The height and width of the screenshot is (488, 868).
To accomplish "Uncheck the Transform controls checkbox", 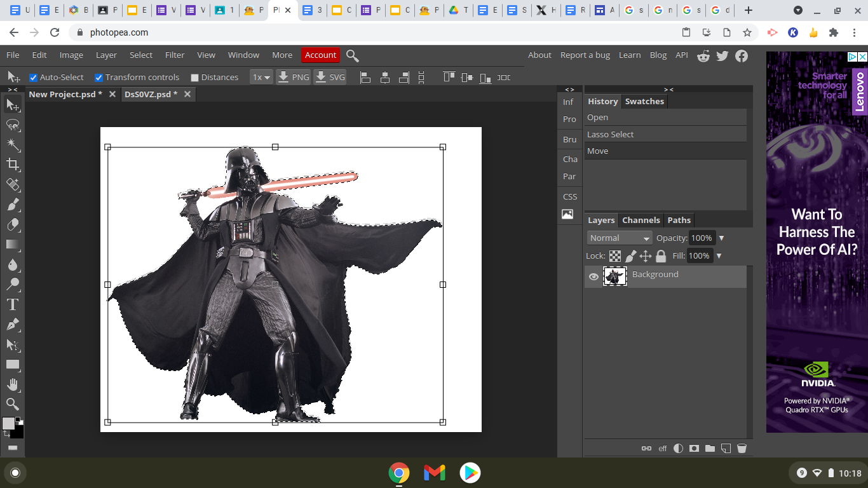I will click(99, 78).
